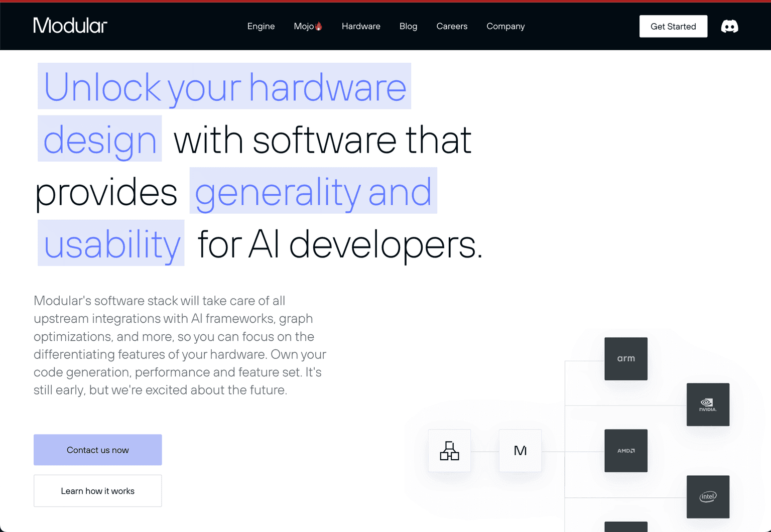
Task: Select the arm chip tile
Action: coord(626,358)
